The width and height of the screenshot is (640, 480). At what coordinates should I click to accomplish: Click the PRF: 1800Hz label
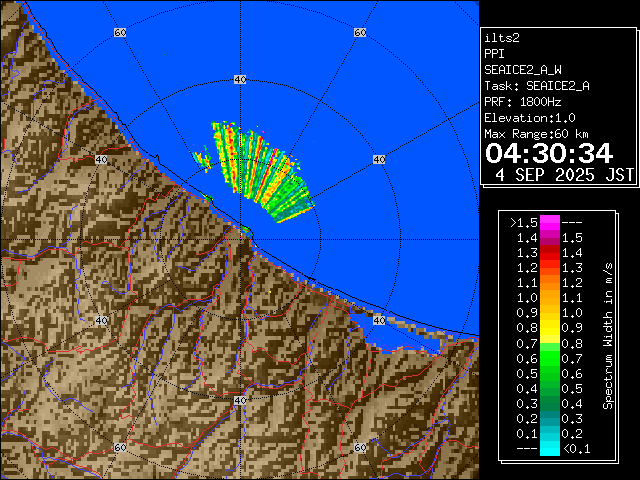(524, 102)
